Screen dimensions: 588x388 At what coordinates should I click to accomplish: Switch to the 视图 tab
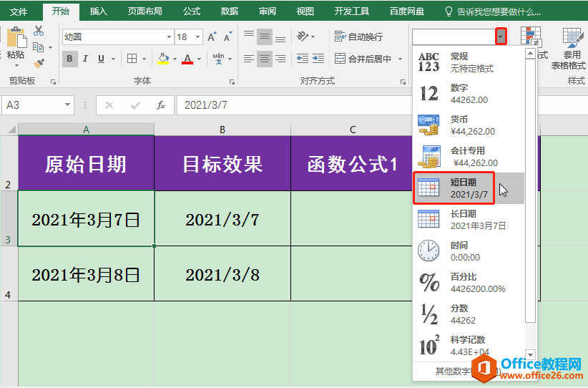(305, 11)
